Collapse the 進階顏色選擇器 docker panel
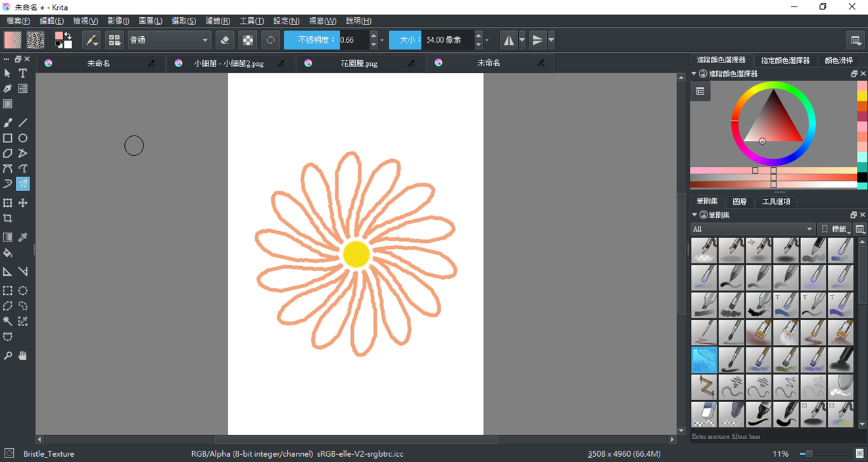 694,74
